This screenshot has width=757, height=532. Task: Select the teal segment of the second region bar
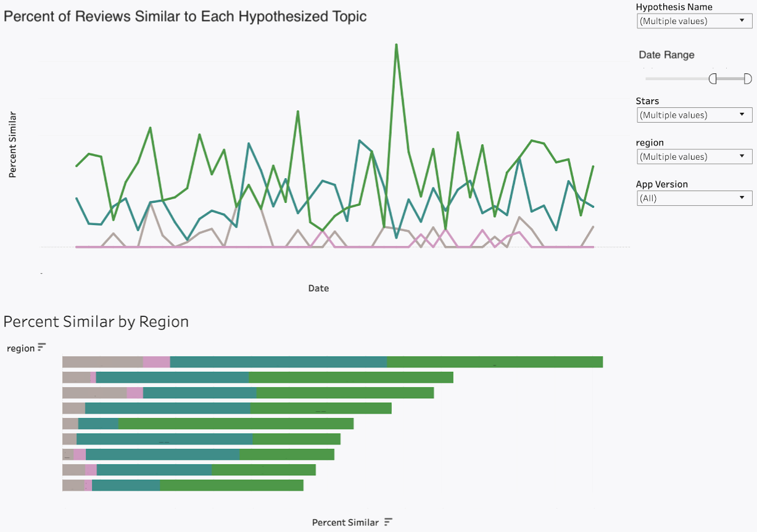[x=172, y=377]
